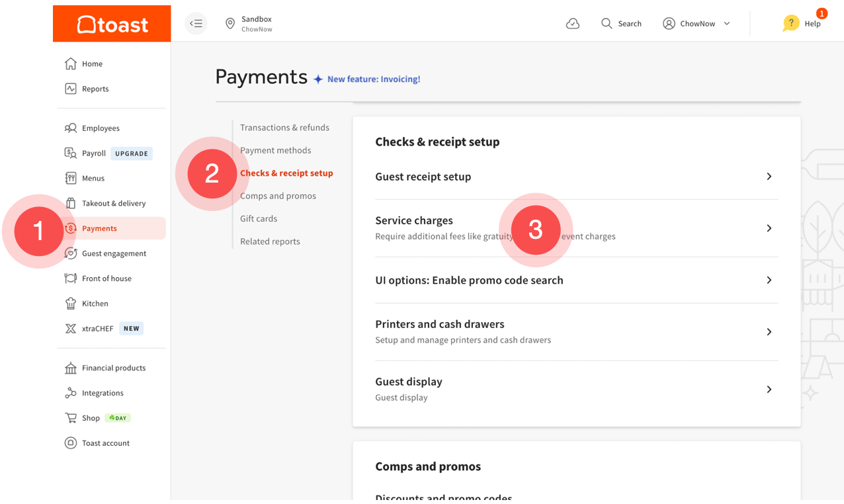Go to Comps and promos section
This screenshot has width=844, height=504.
tap(278, 196)
